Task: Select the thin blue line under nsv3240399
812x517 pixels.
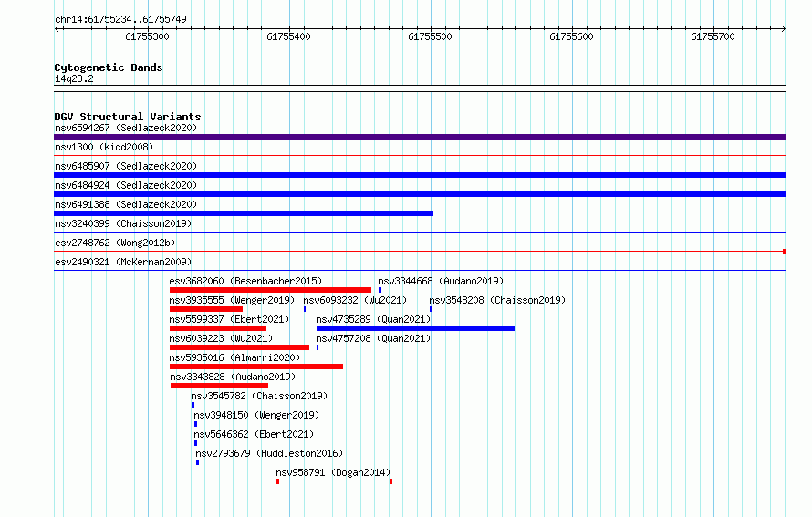Action: [x=420, y=232]
